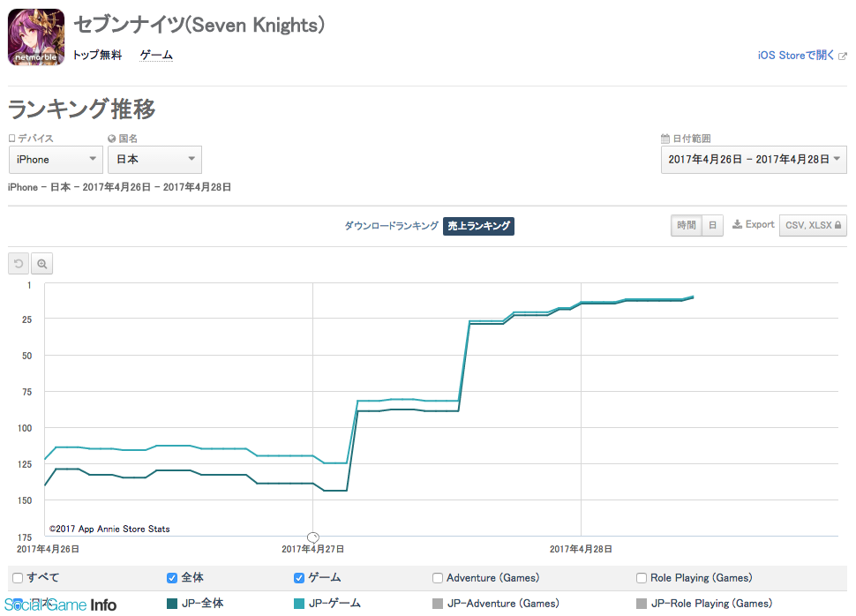Open the iPhone device dropdown
The image size is (856, 616).
(56, 160)
